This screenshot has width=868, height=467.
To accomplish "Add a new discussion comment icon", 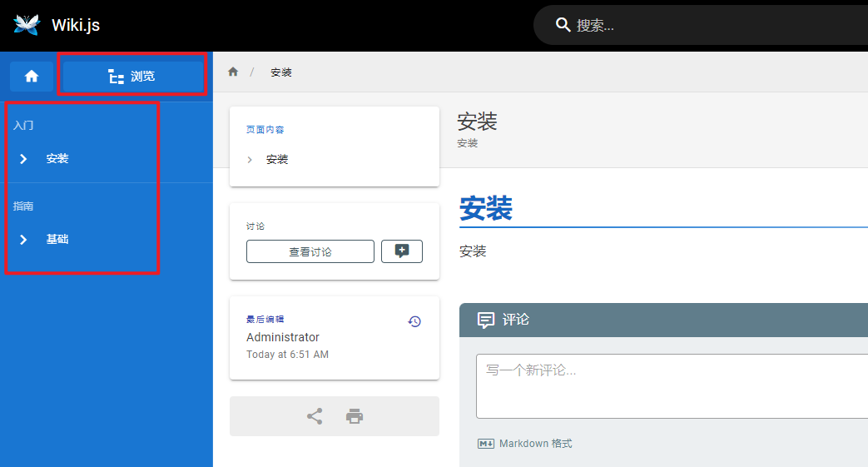I will pyautogui.click(x=402, y=251).
